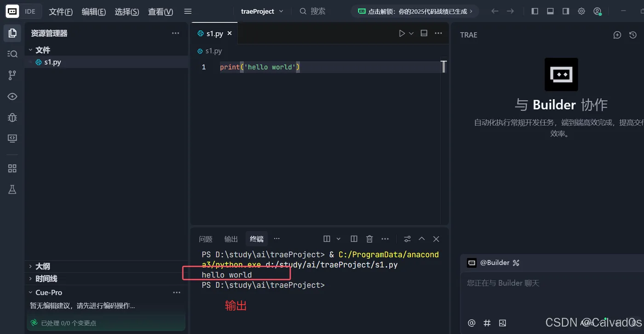Open the account profile icon
The image size is (644, 334).
point(597,11)
